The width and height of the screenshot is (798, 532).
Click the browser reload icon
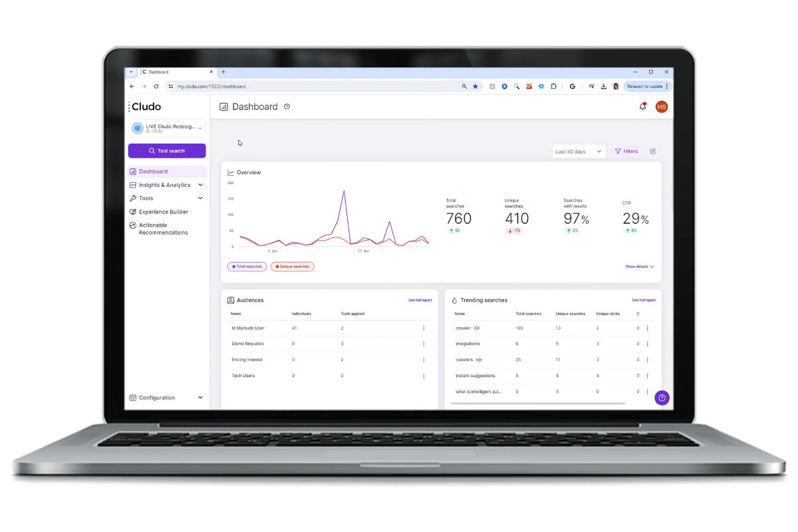pos(156,86)
